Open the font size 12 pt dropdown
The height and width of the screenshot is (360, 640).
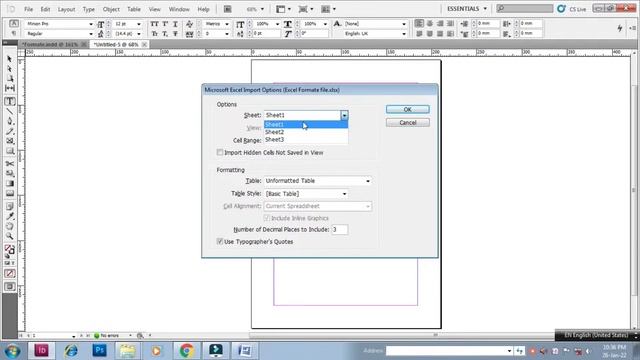(x=139, y=24)
